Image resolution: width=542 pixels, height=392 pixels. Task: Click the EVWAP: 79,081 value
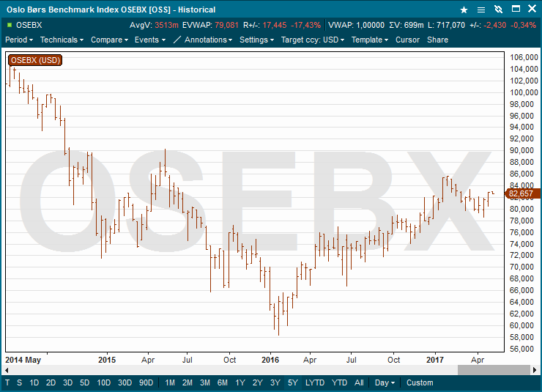pos(210,25)
